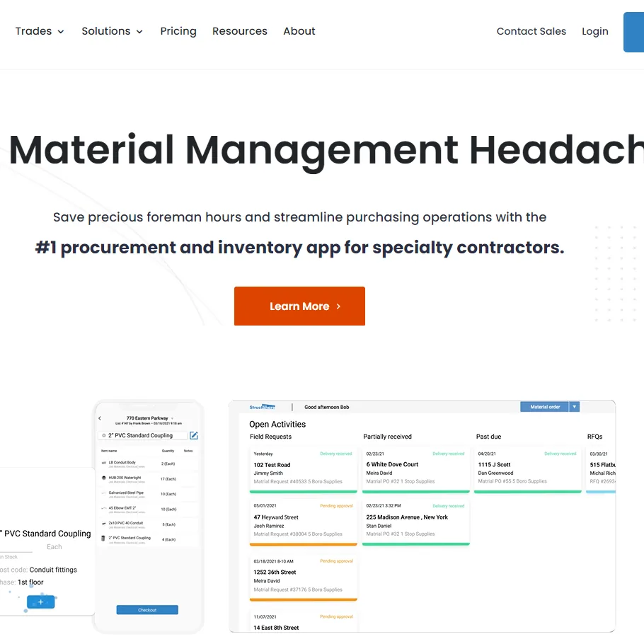Click the Checkout button in the phone mockup
Viewport: 644px width, 644px height.
[147, 610]
